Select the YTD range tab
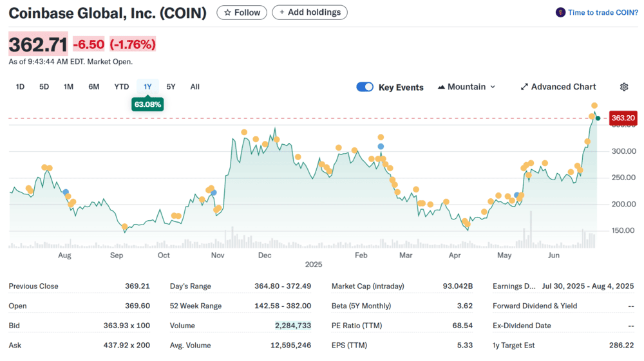Image resolution: width=644 pixels, height=361 pixels. point(121,87)
